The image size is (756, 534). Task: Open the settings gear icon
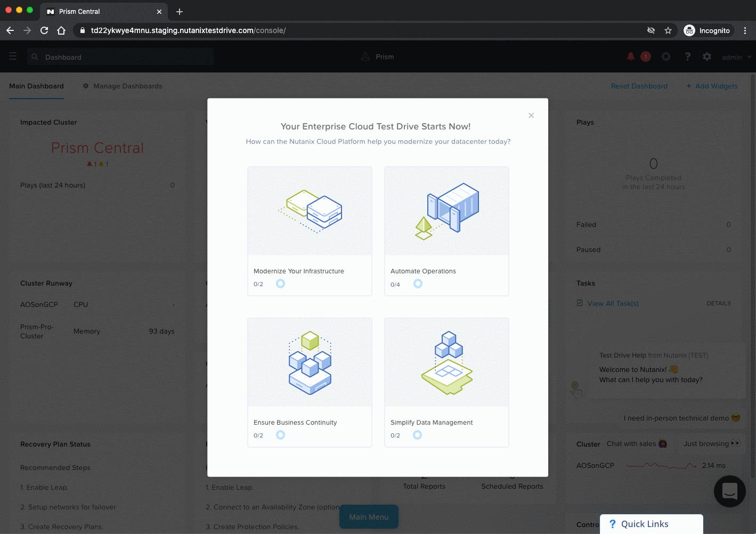(x=707, y=56)
